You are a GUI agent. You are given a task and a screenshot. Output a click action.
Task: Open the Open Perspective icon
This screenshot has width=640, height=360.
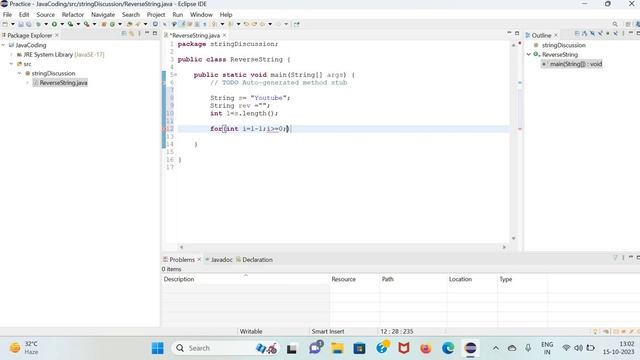tap(628, 24)
